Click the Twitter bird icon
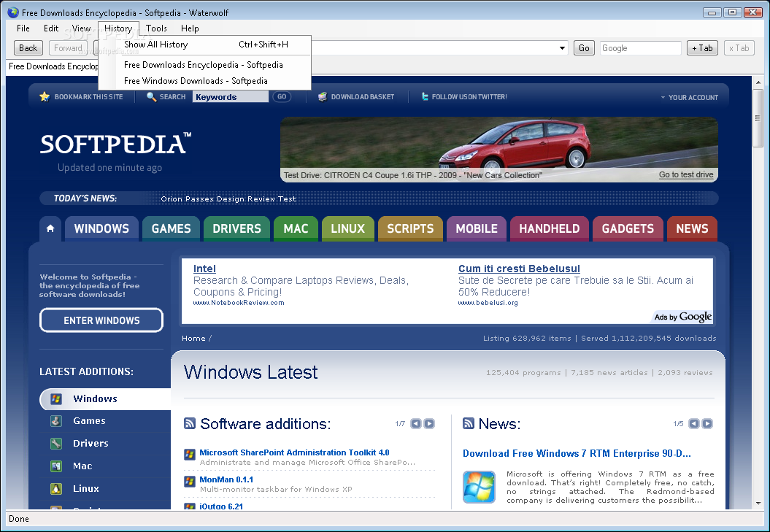This screenshot has height=532, width=770. click(x=425, y=97)
